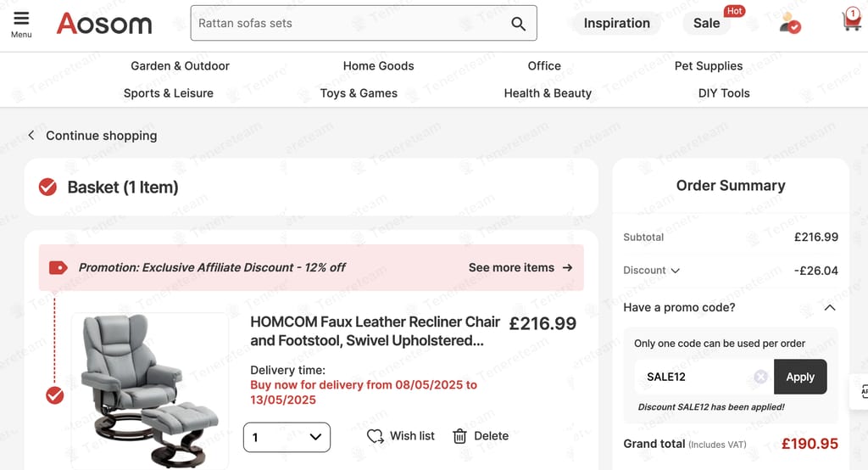Click the Continue shopping link
Image resolution: width=868 pixels, height=470 pixels.
tap(102, 136)
